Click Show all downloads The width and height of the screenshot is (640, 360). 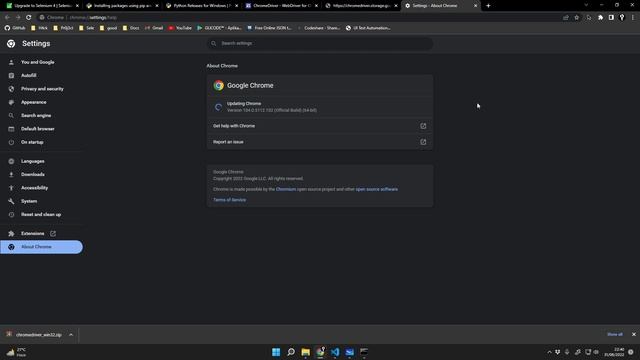coord(615,334)
